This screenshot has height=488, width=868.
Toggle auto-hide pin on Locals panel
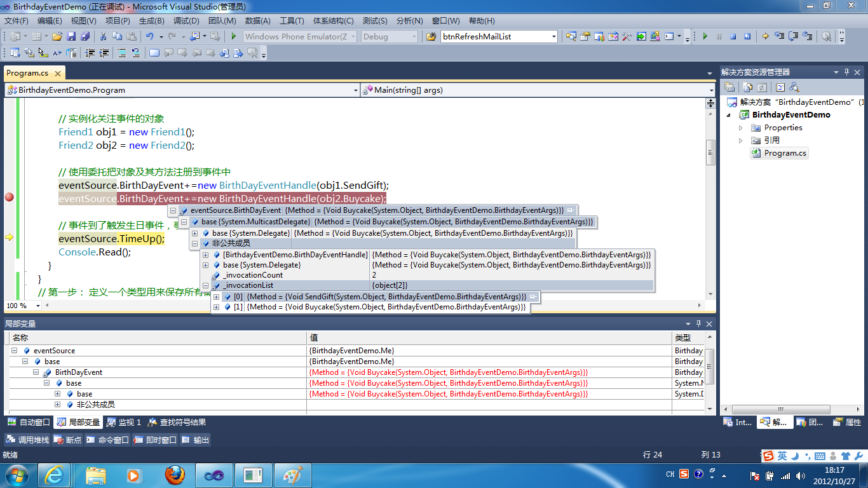coord(698,324)
